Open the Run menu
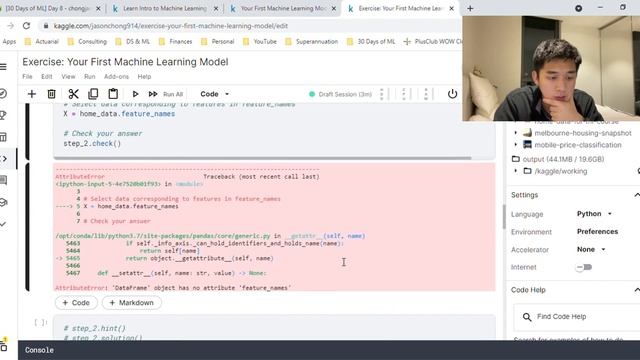 89,77
